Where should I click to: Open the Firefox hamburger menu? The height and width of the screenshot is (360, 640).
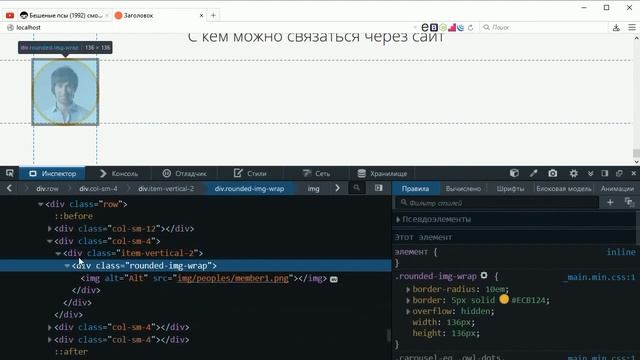tap(632, 27)
